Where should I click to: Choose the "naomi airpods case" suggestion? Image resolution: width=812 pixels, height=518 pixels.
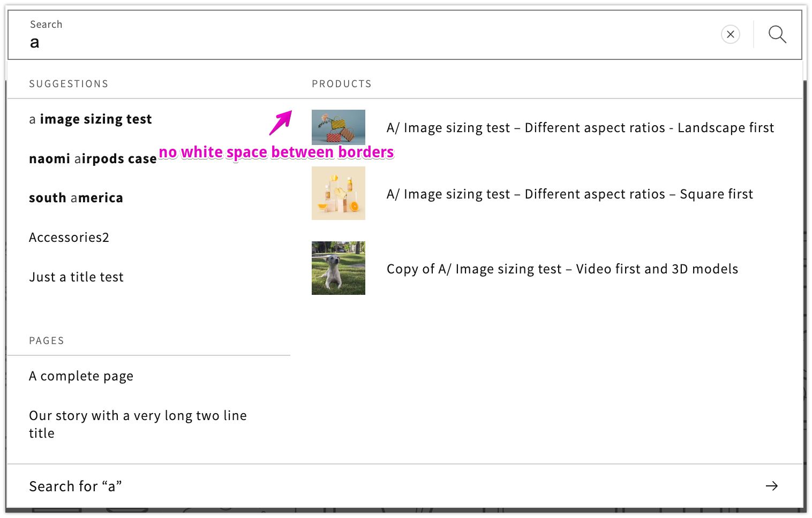93,159
